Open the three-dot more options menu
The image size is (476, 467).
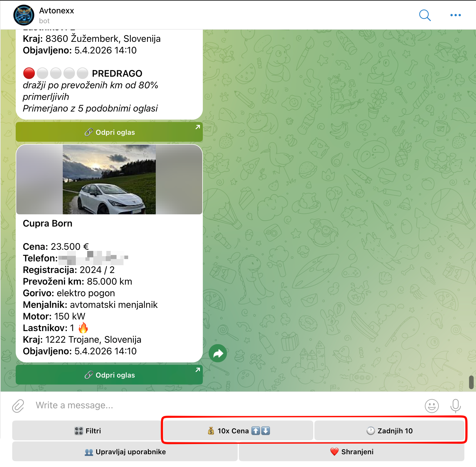455,15
